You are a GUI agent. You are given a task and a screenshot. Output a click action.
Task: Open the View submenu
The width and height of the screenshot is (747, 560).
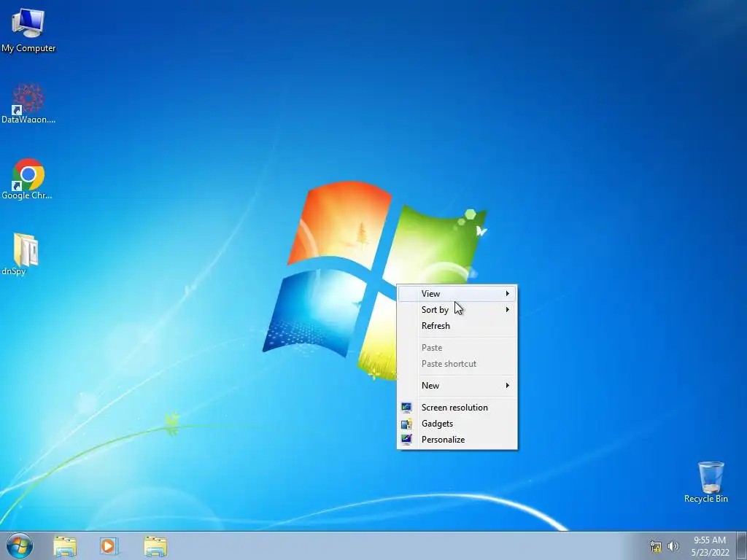point(457,293)
